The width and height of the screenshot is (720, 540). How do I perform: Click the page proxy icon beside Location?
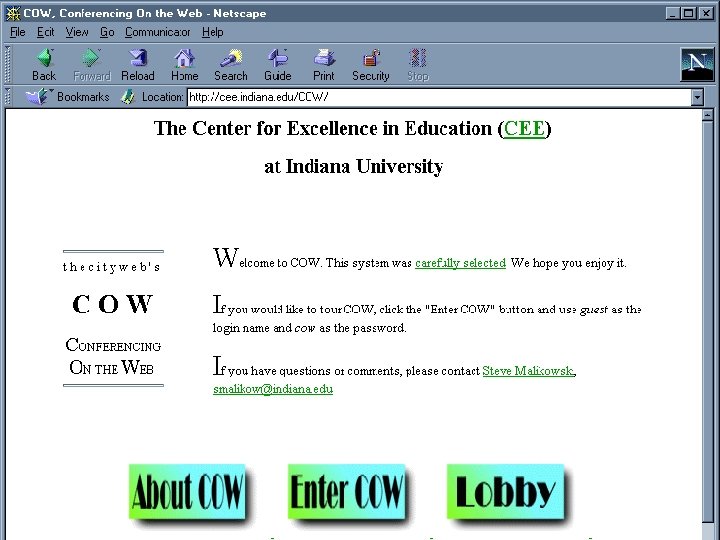pos(128,97)
